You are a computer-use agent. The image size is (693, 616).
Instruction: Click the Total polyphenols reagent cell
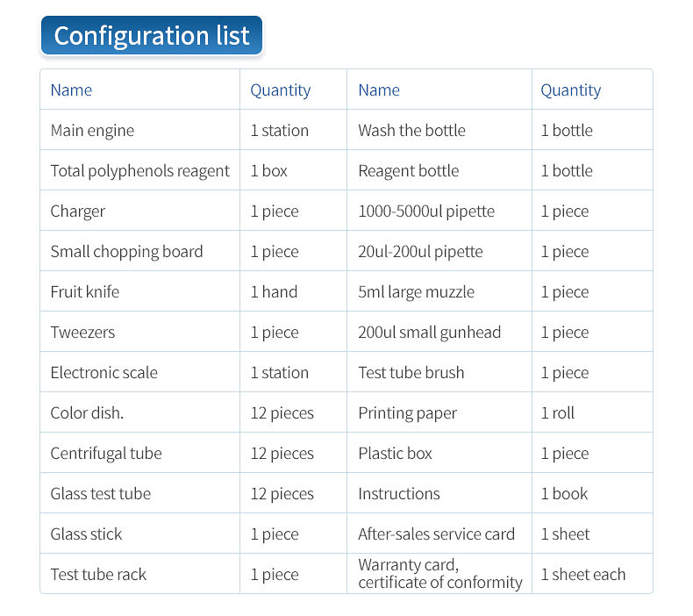140,171
